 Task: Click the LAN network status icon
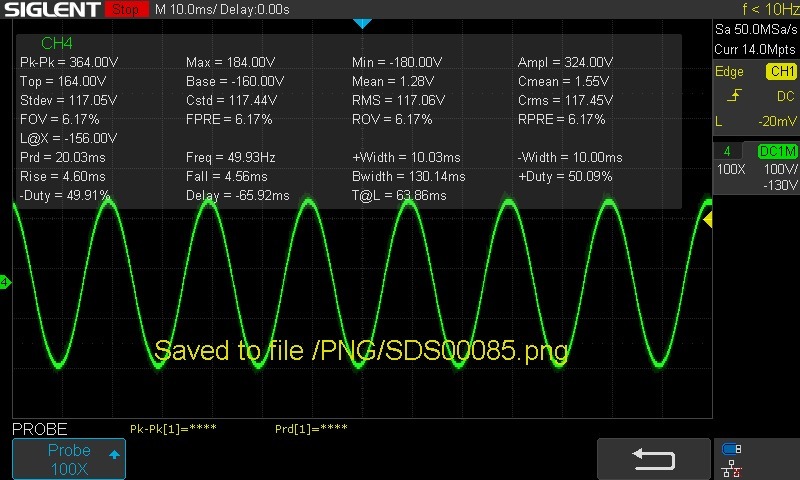[731, 468]
